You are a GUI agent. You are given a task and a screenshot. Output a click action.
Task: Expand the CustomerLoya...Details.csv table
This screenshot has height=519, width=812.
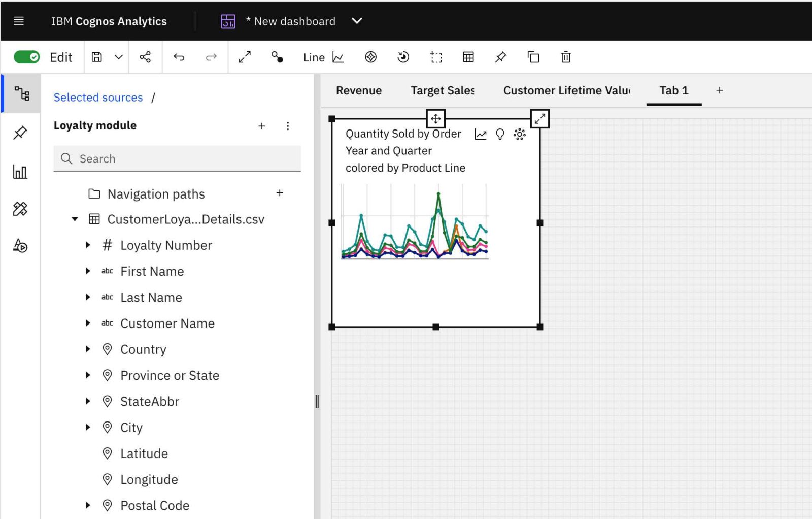point(75,219)
